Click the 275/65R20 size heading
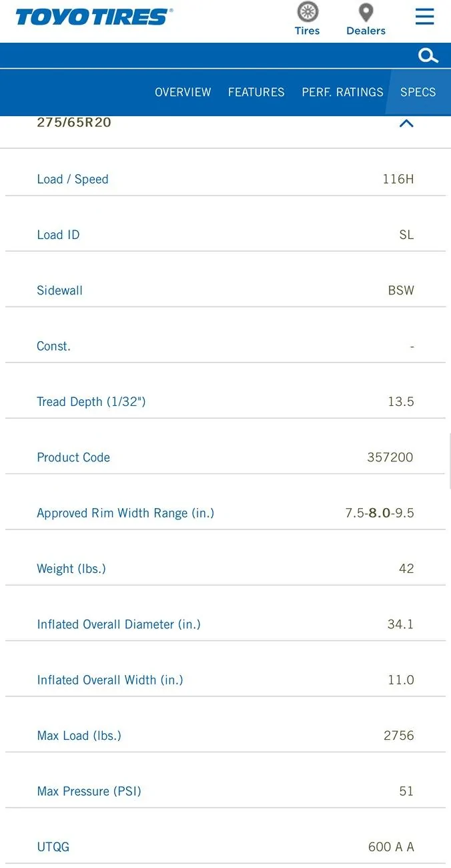The image size is (451, 868). click(x=74, y=123)
